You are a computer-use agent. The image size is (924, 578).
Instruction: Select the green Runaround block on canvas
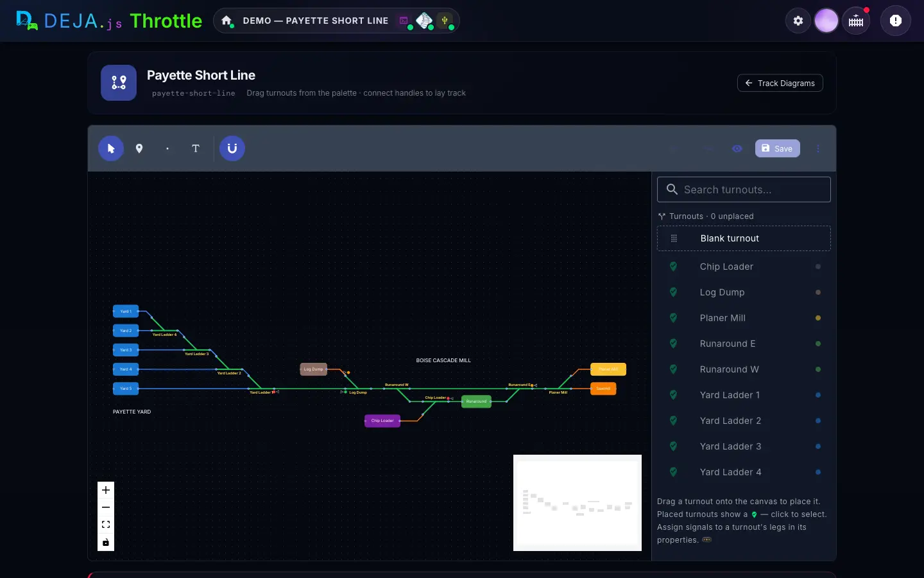[x=476, y=401]
